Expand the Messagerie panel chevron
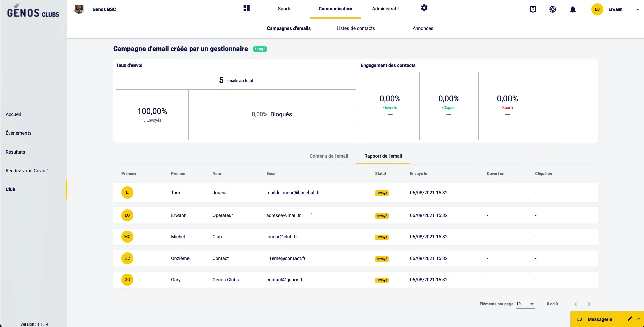Screen dimensions: 644x327 pos(639,319)
